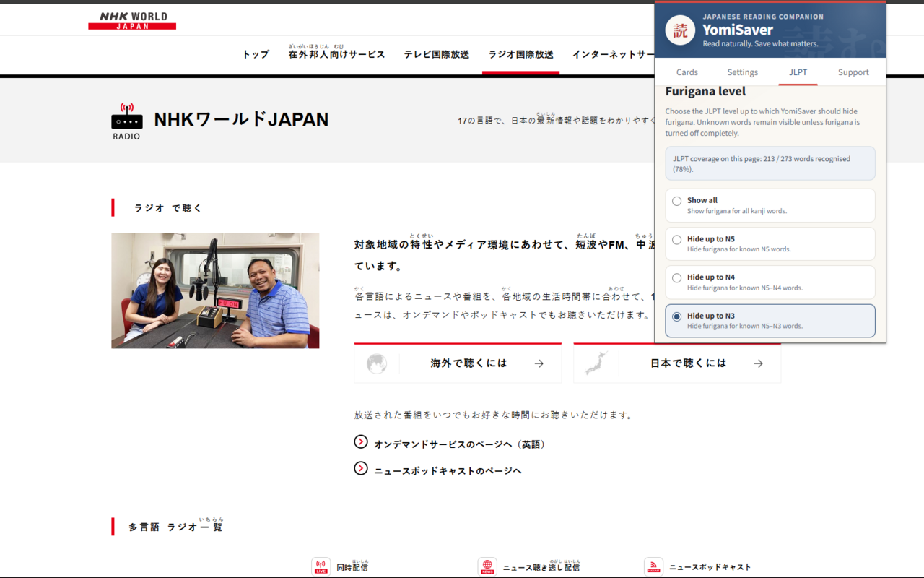Click the YomiSaver title text

738,30
